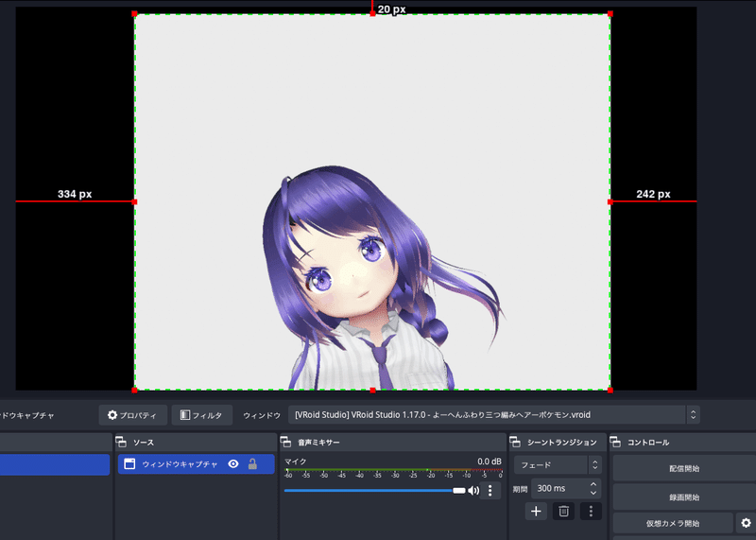This screenshot has height=540, width=756.
Task: Add a transition with the plus button
Action: pos(536,512)
